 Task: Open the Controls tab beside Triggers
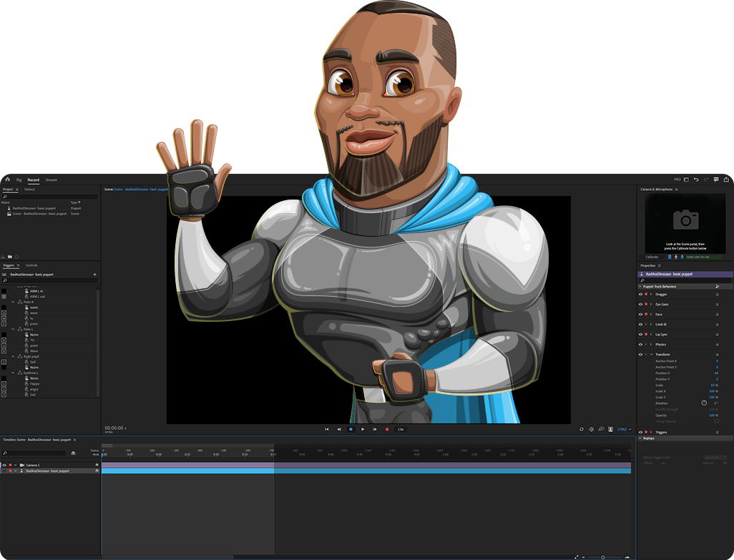point(31,265)
